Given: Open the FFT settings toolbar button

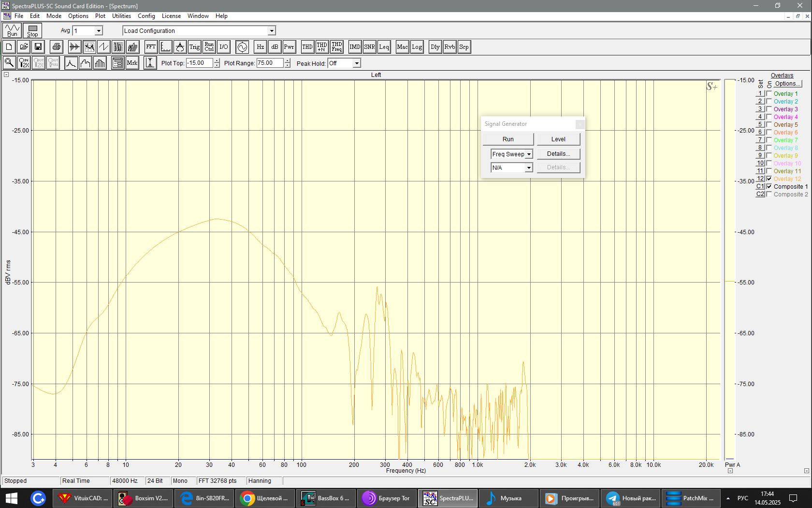Looking at the screenshot, I should coord(151,47).
